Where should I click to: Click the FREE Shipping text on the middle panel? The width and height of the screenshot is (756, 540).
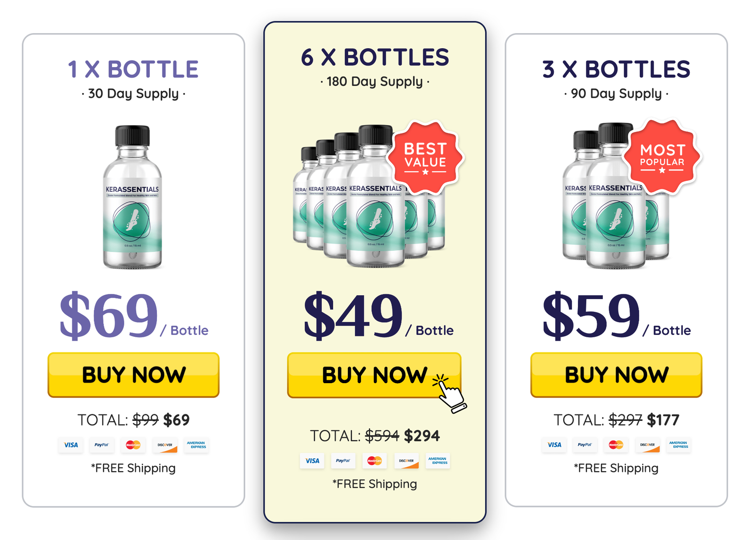[374, 484]
